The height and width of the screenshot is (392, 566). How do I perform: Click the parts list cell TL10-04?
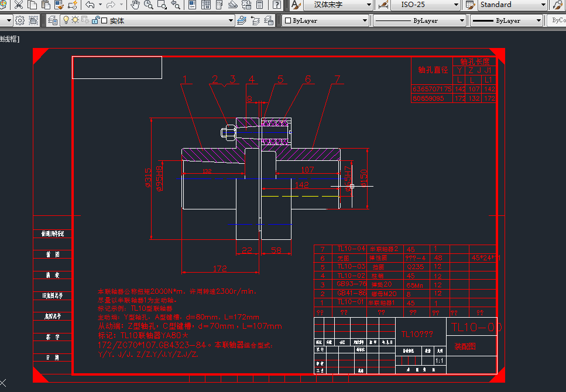coord(351,248)
